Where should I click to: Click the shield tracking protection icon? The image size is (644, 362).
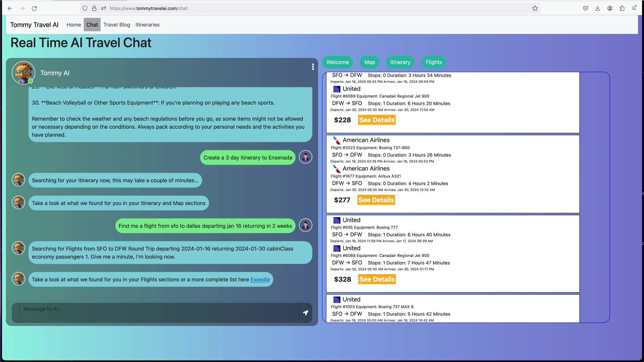click(85, 8)
